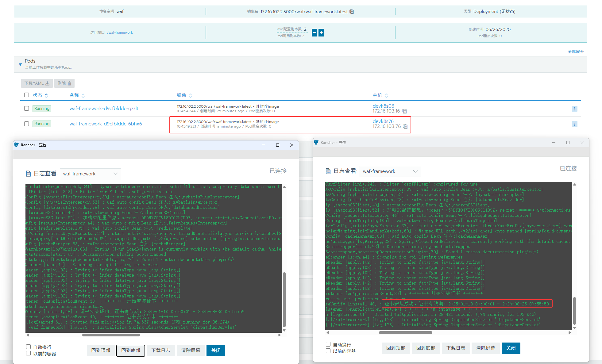Click left log window horizontal scrollbar
The image size is (602, 364).
point(111,335)
